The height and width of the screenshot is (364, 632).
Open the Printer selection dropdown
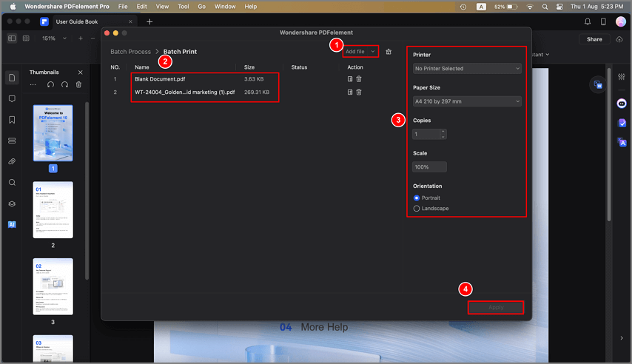pyautogui.click(x=467, y=69)
